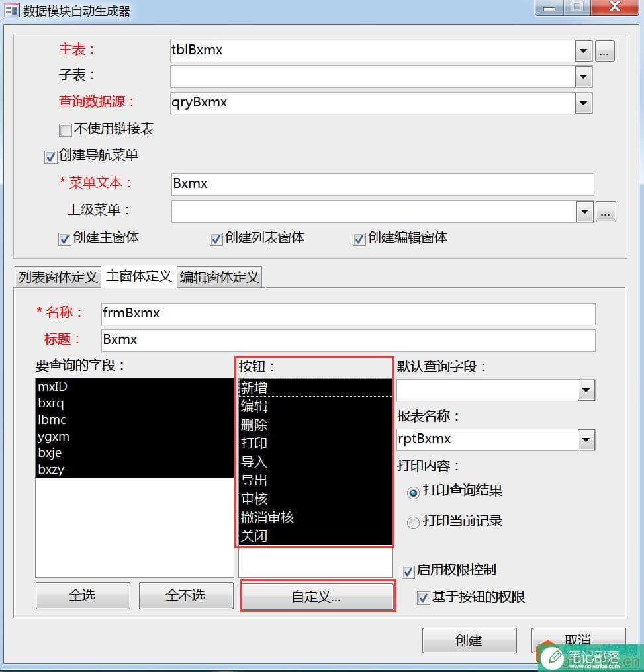Open the browse button beside 主表
The width and height of the screenshot is (644, 672).
click(604, 52)
